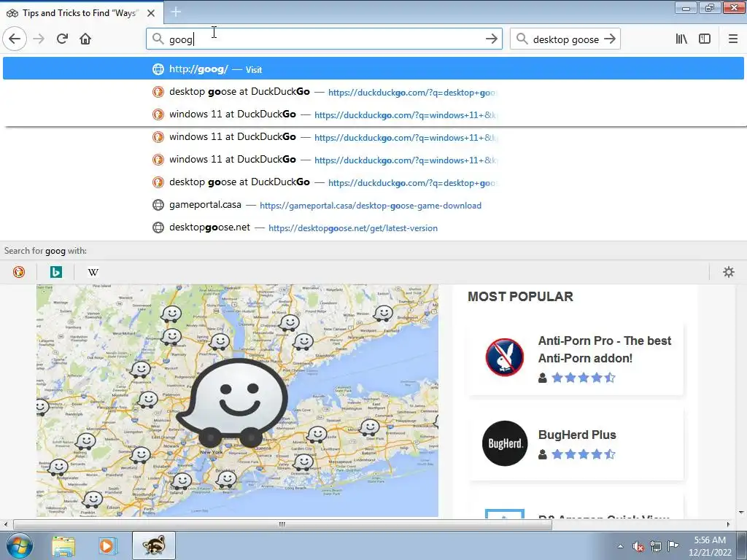Click the clock showing 5:56 AM
The height and width of the screenshot is (560, 747).
709,546
